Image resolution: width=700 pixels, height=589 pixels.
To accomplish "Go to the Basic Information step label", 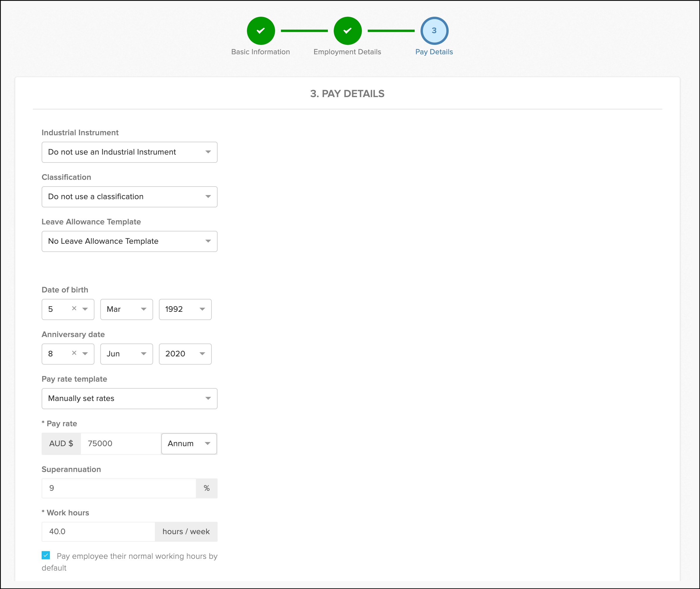I will point(260,52).
